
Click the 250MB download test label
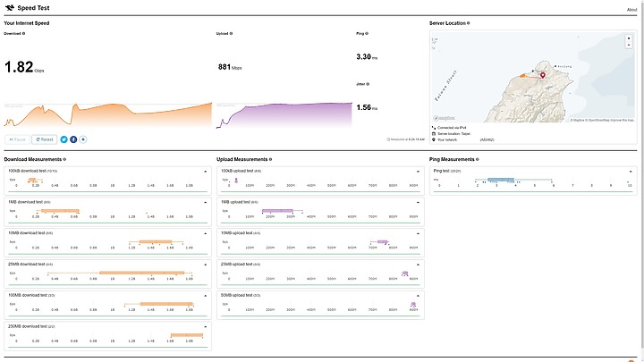click(x=31, y=327)
